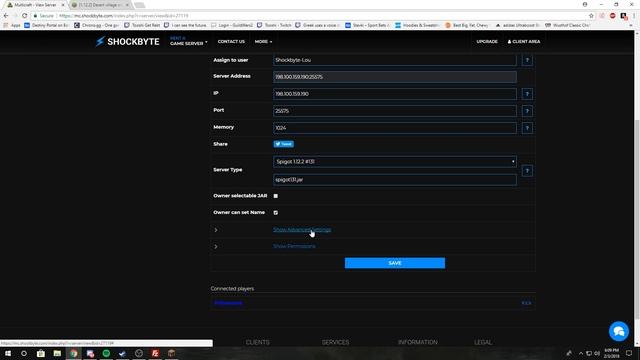Click the IP input field

coord(395,94)
